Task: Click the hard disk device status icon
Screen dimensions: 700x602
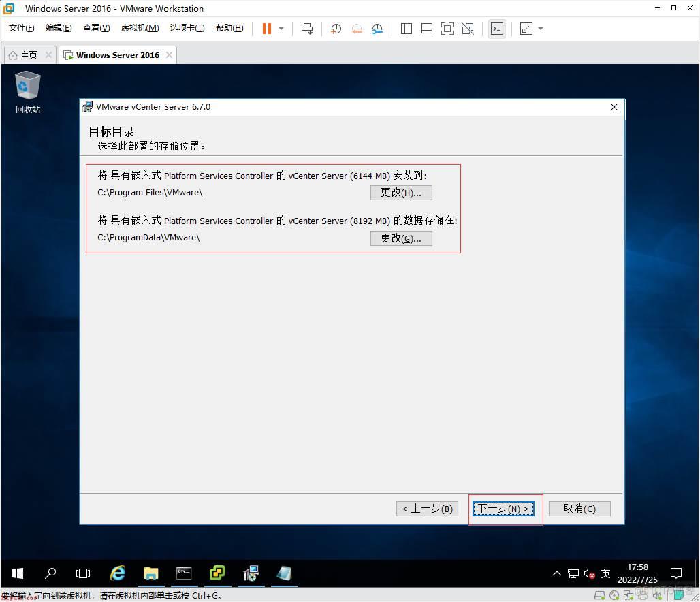Action: click(600, 595)
